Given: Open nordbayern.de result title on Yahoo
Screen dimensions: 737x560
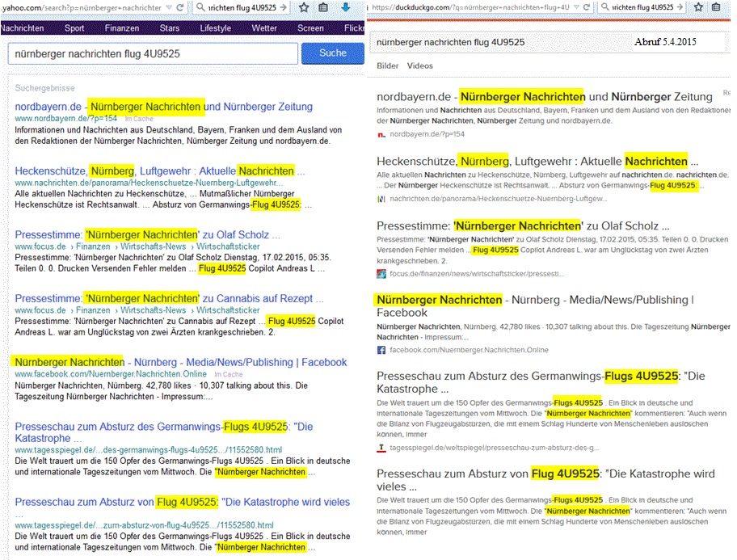Looking at the screenshot, I should (163, 107).
